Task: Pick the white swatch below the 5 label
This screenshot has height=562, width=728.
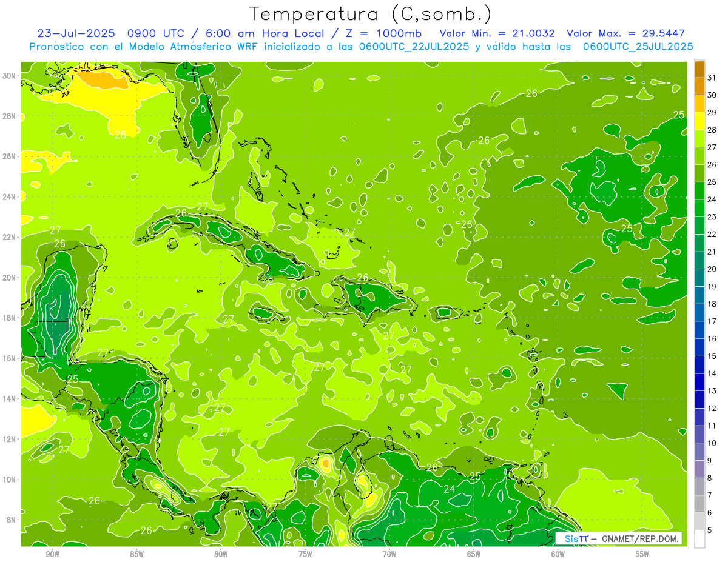Action: 699,539
